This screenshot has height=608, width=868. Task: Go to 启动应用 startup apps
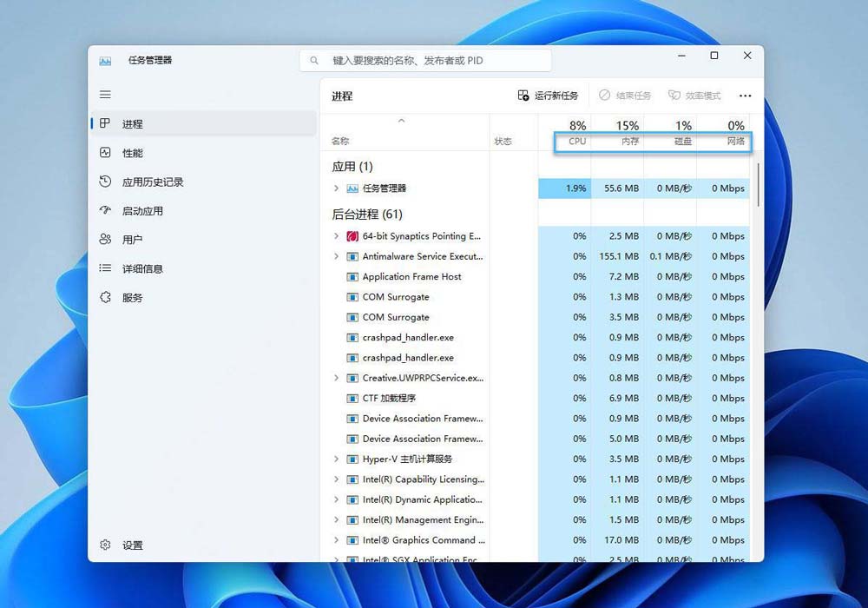tap(142, 211)
